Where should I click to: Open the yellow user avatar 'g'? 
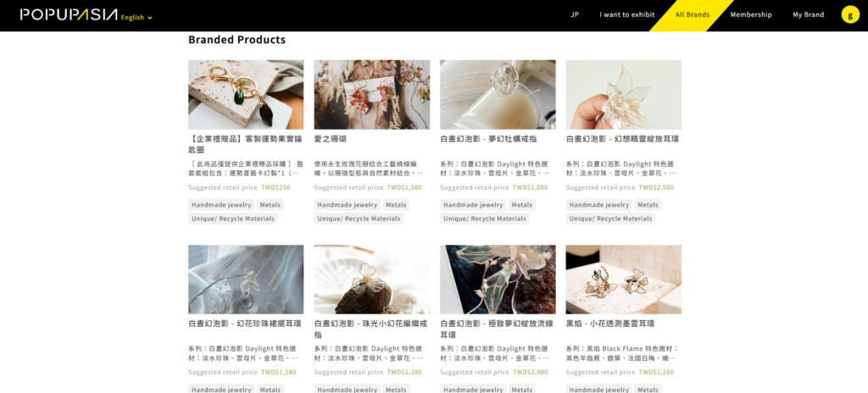(x=849, y=14)
